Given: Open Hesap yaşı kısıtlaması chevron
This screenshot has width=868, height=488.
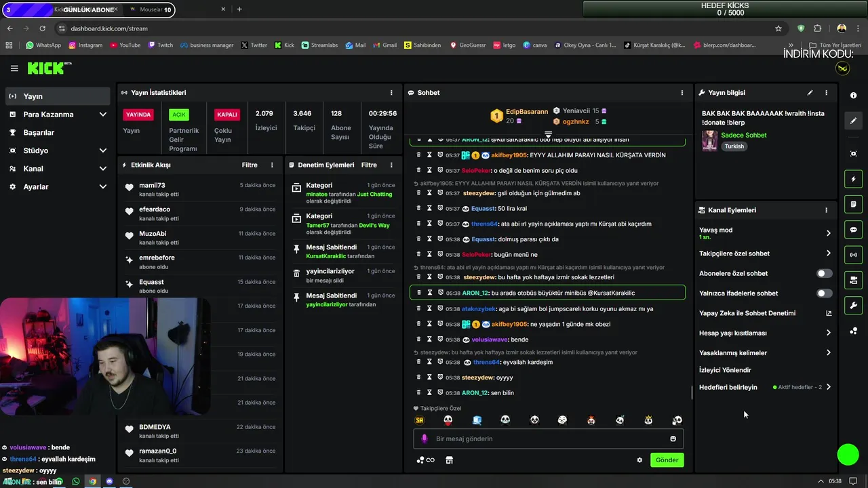Looking at the screenshot, I should tap(828, 333).
